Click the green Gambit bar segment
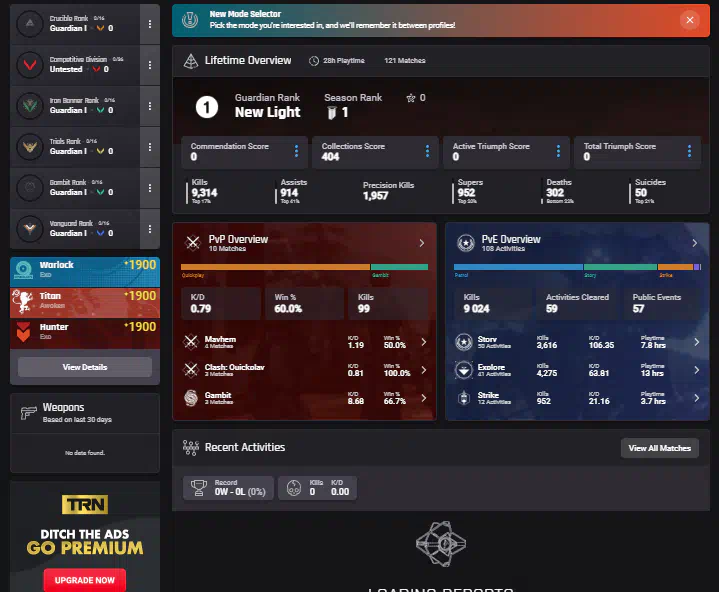 [399, 267]
